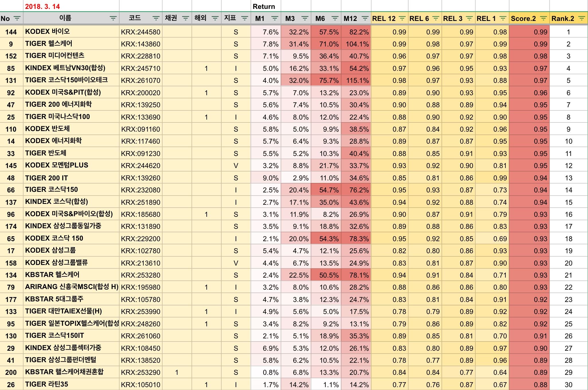The width and height of the screenshot is (588, 390).
Task: Select the KODEX 삼성그룹 name cell
Action: tap(71, 251)
